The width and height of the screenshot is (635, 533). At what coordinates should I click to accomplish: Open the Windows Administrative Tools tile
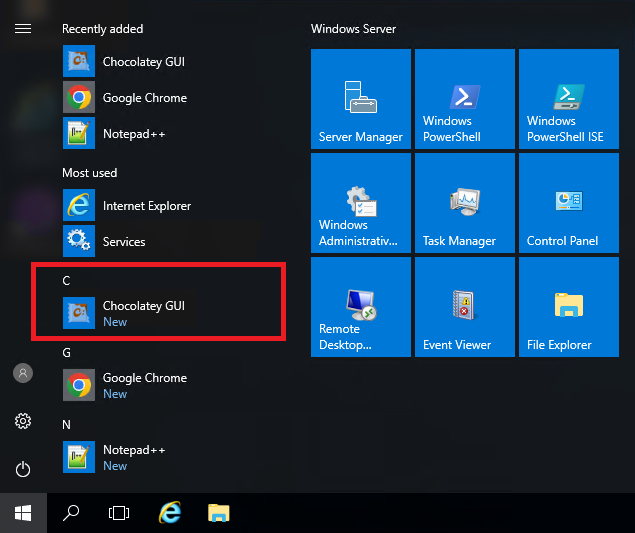point(361,203)
